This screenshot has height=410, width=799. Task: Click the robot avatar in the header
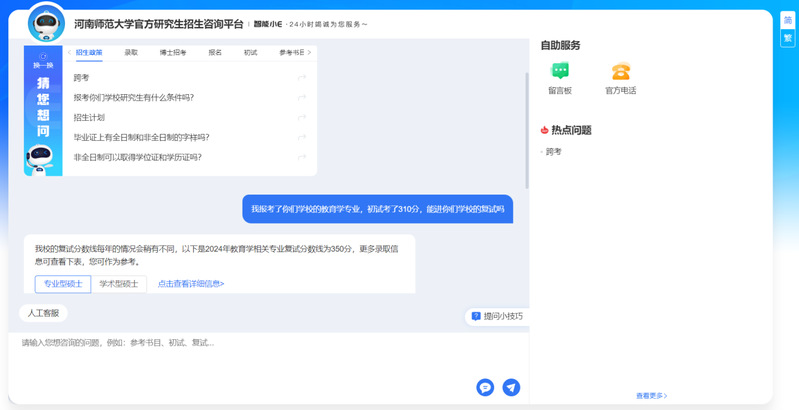pyautogui.click(x=46, y=22)
